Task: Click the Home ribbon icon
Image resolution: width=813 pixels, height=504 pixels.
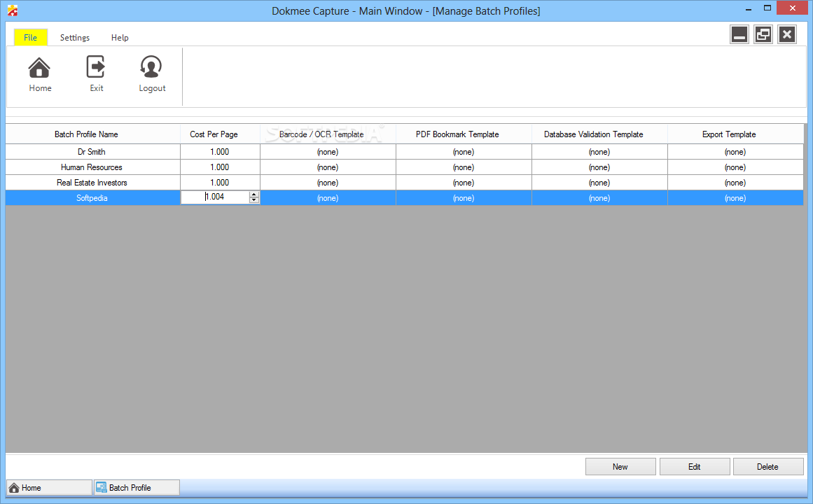Action: 39,74
